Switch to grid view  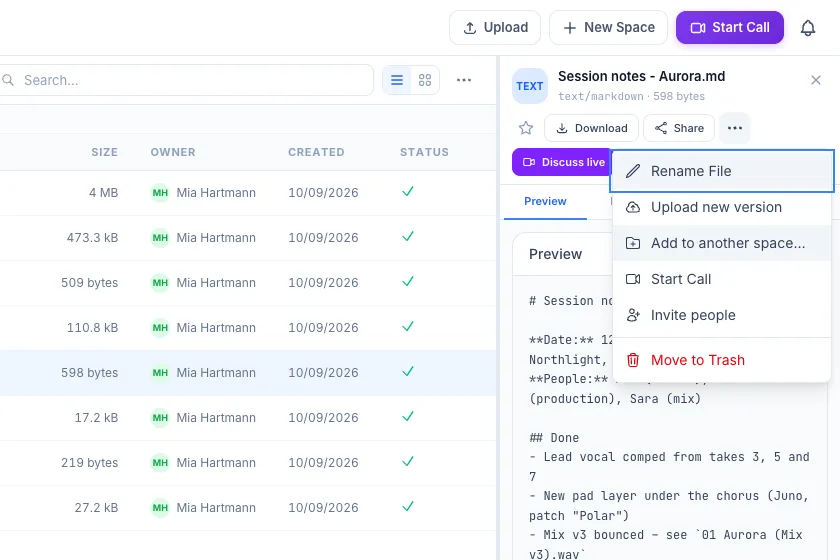425,80
